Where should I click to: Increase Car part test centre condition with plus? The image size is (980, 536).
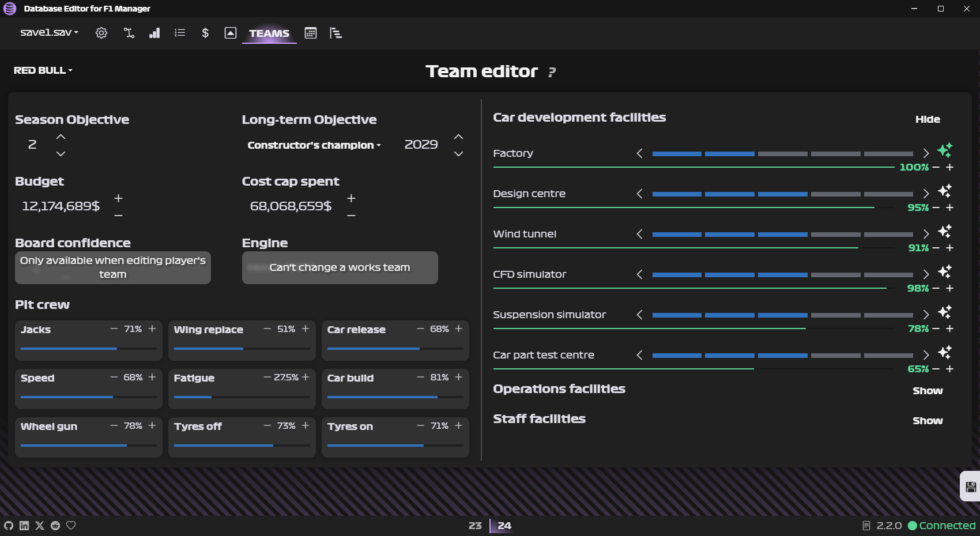[x=950, y=369]
